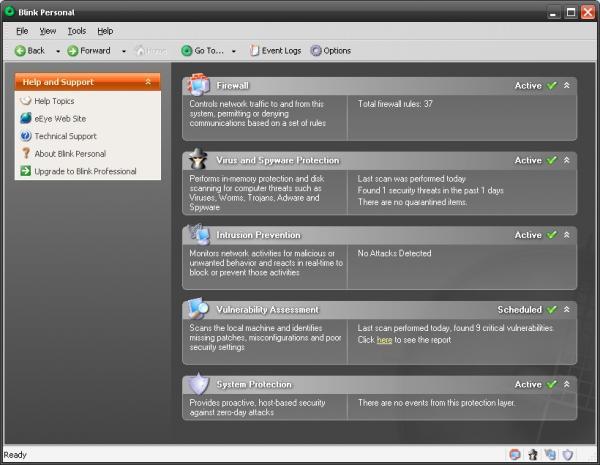The height and width of the screenshot is (465, 600).
Task: Click the green Forward arrow icon
Action: click(x=72, y=51)
